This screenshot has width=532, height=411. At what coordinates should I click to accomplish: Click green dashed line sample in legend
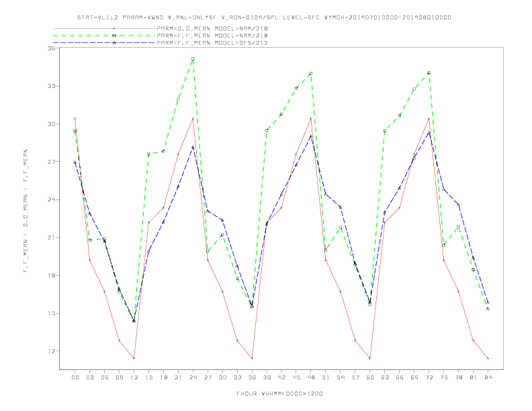click(104, 36)
